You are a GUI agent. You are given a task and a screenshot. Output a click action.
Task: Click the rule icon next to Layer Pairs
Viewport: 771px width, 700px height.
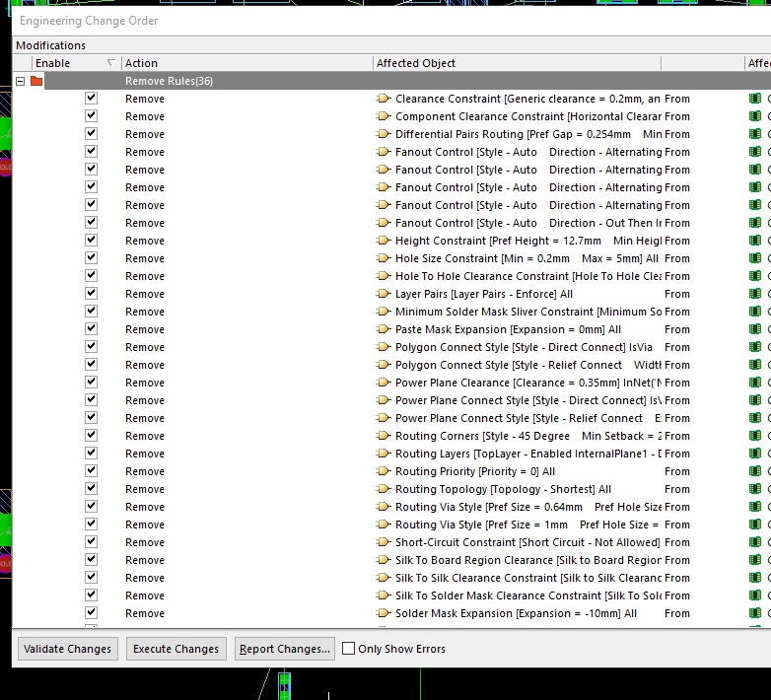coord(384,294)
